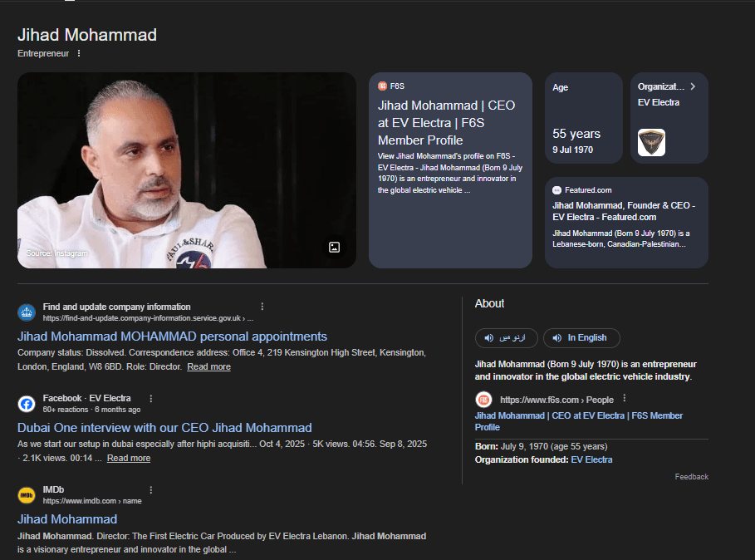Open the image icon on the portrait photo

pyautogui.click(x=335, y=248)
